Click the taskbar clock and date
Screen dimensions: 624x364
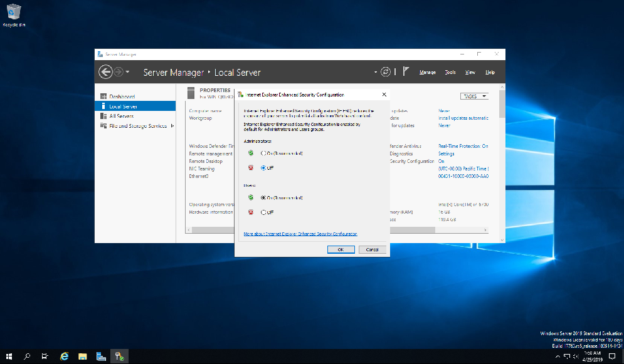click(x=593, y=356)
